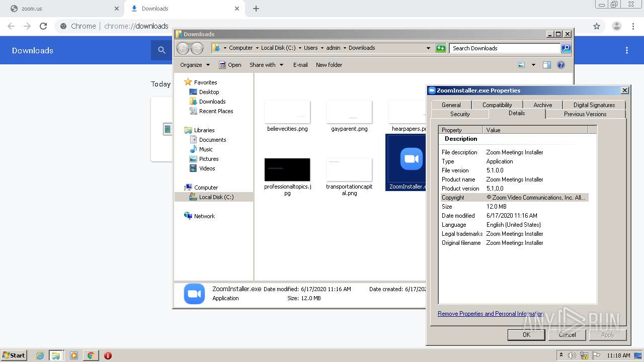The width and height of the screenshot is (644, 362).
Task: Reload the Chrome page
Action: coord(43,26)
